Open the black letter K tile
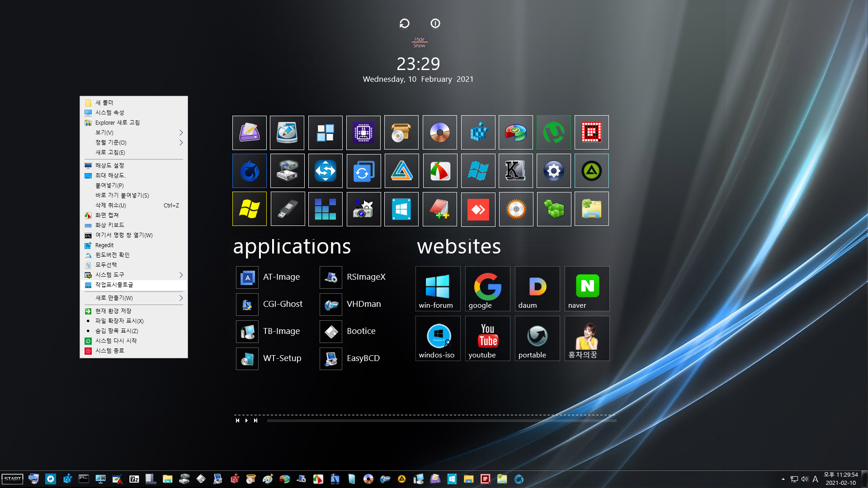 coord(516,171)
